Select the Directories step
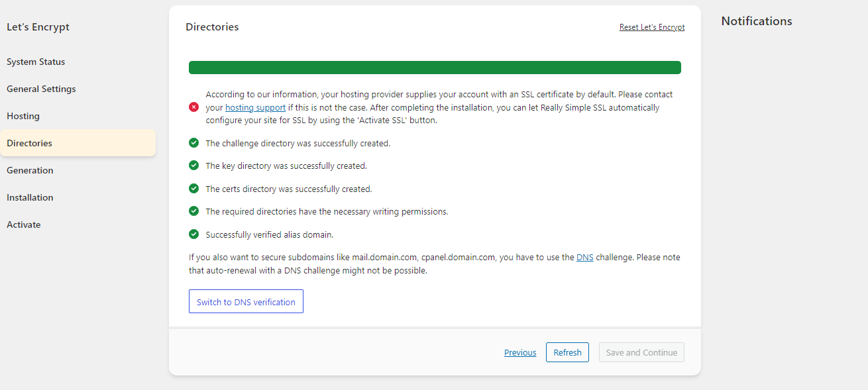 78,143
